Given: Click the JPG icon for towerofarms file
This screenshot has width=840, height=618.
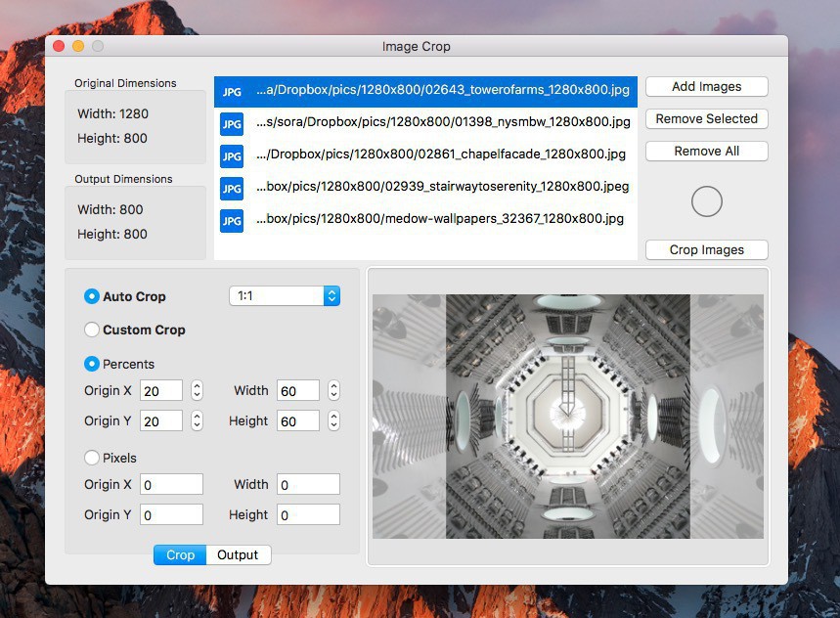Looking at the screenshot, I should pos(232,92).
